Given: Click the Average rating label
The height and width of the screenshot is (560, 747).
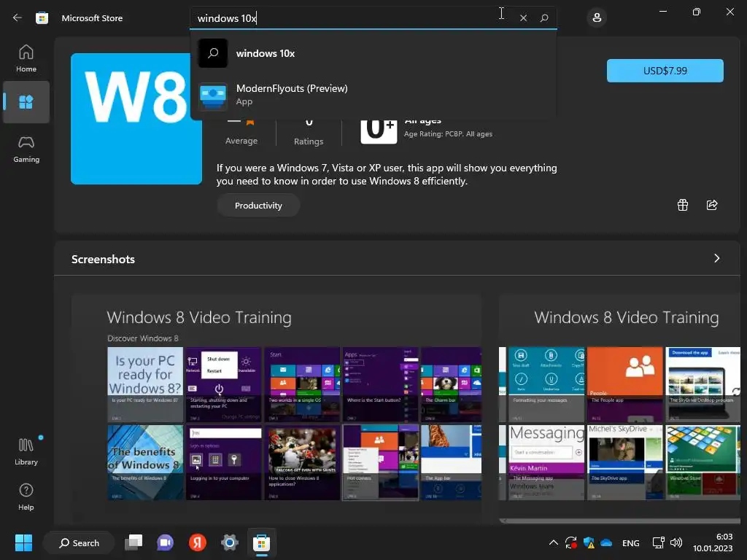Looking at the screenshot, I should pyautogui.click(x=241, y=141).
